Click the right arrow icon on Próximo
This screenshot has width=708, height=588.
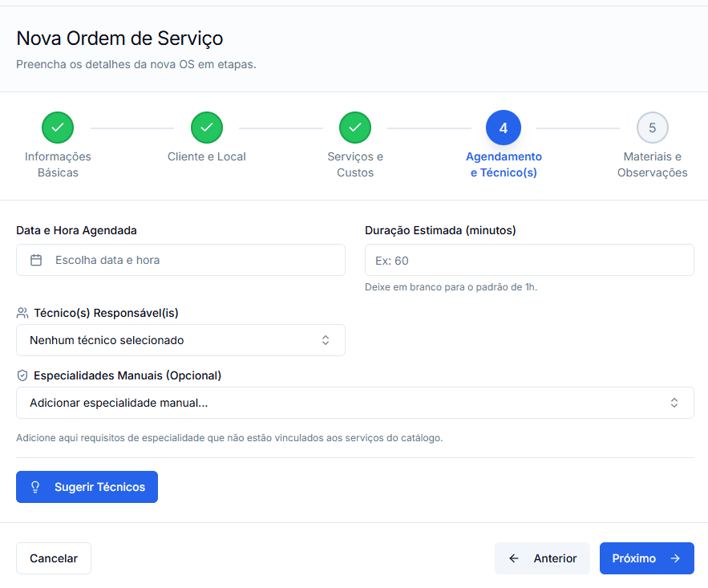[x=675, y=558]
